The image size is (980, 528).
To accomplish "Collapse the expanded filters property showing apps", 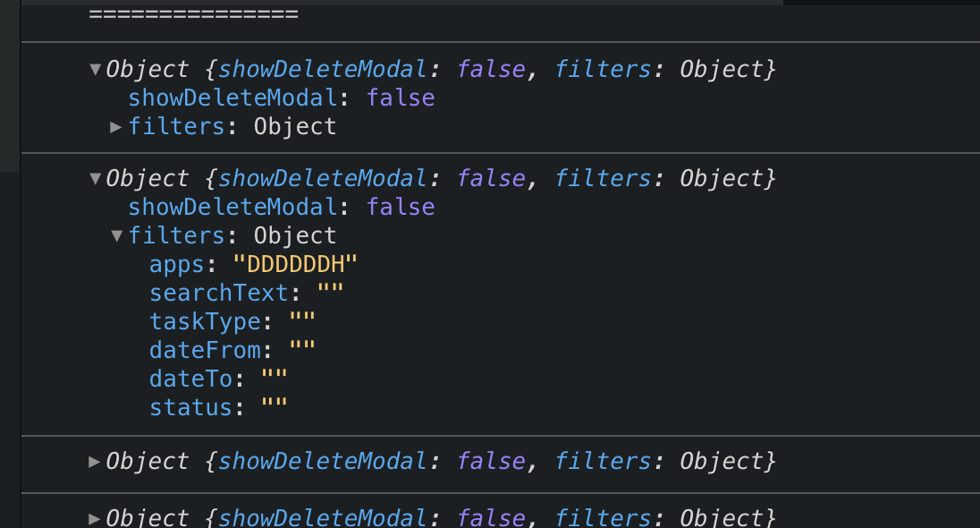I will 115,236.
